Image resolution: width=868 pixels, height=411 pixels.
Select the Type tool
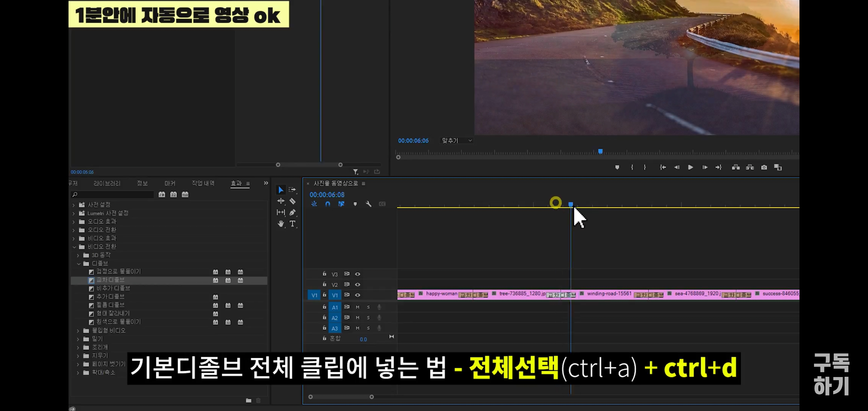[292, 224]
